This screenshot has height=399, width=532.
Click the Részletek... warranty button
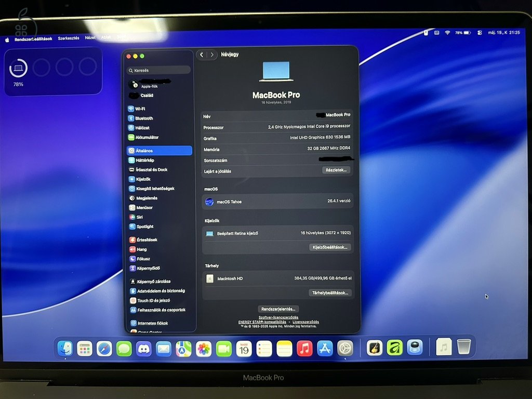pos(336,170)
